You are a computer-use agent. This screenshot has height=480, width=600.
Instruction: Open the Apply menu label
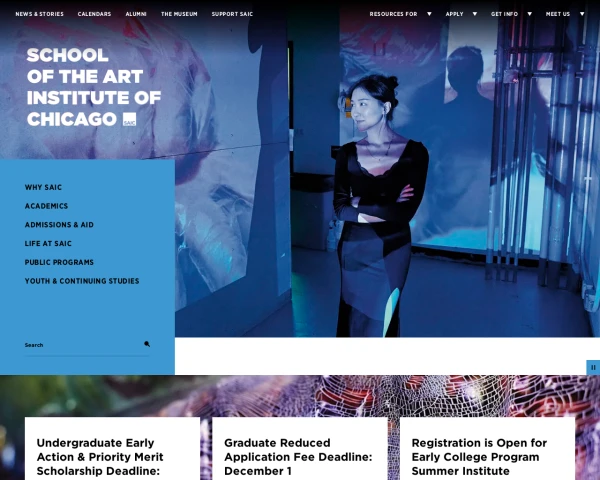(454, 14)
